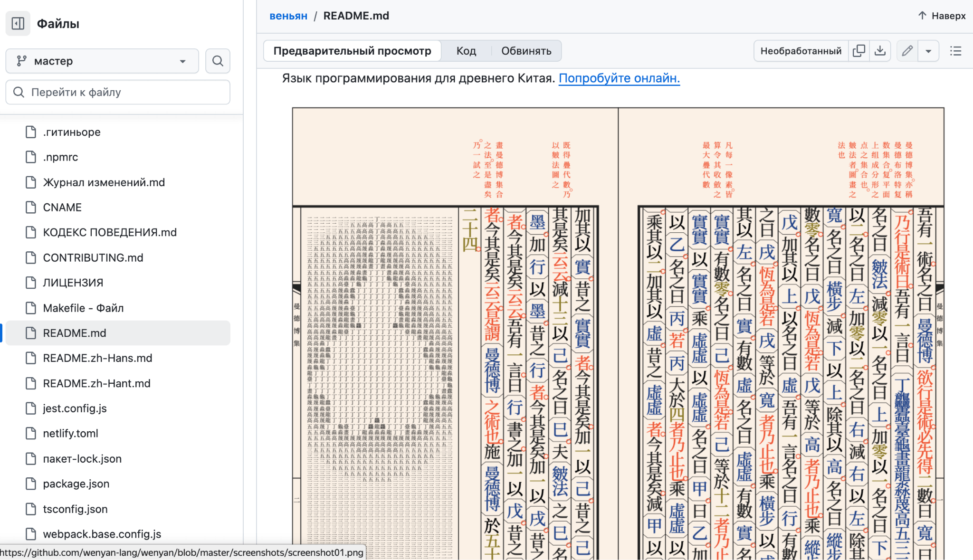Click the веньян breadcrumb link

(x=288, y=16)
